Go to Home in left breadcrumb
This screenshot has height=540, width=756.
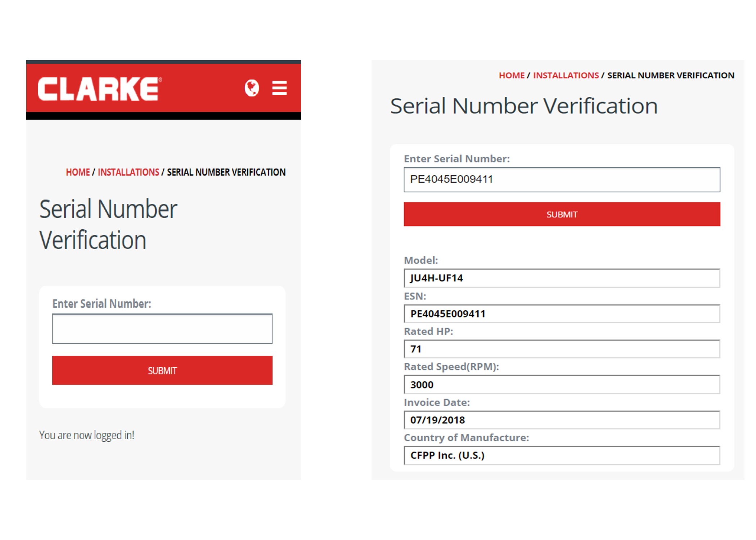(78, 172)
